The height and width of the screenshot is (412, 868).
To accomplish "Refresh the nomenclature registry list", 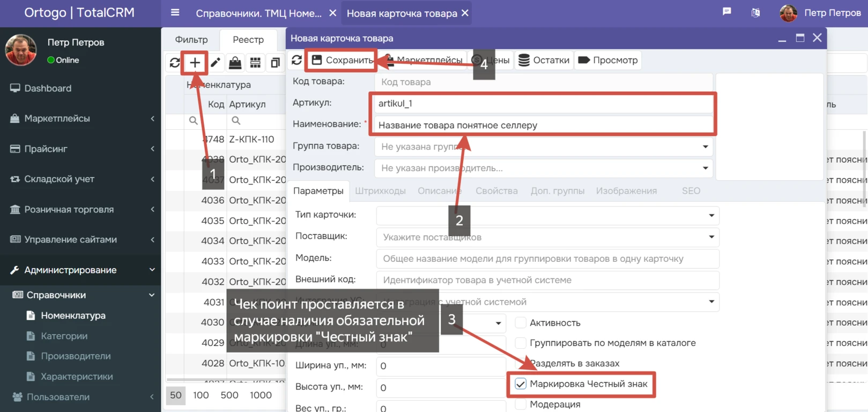I will (175, 63).
